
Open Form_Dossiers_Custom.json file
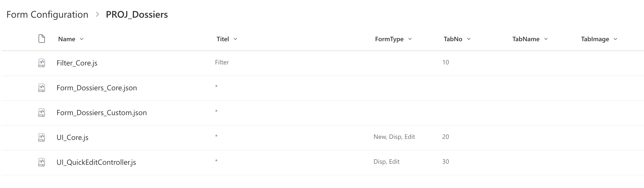coord(101,113)
